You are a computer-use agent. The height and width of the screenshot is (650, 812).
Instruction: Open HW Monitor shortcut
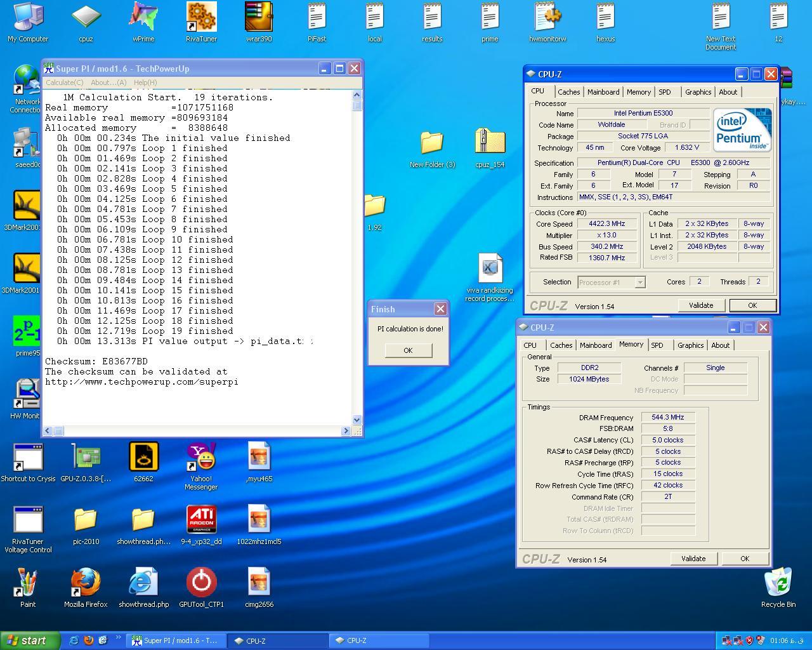(25, 399)
